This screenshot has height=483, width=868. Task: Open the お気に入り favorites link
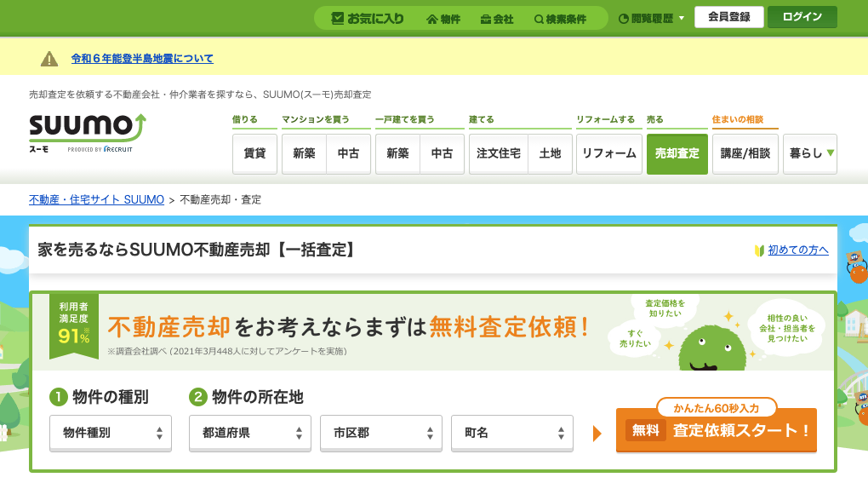(x=368, y=18)
